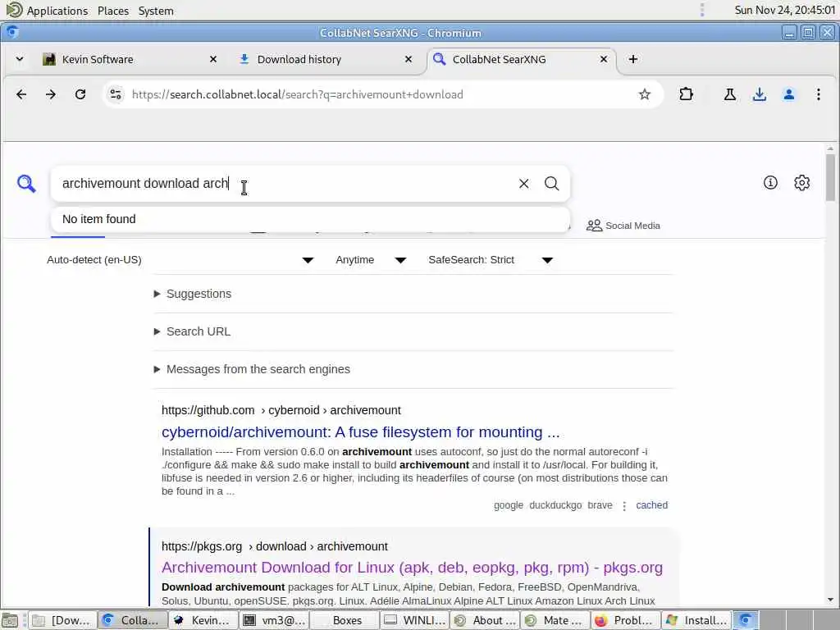
Task: Close the CollabNet SearXNG tab
Action: (604, 59)
